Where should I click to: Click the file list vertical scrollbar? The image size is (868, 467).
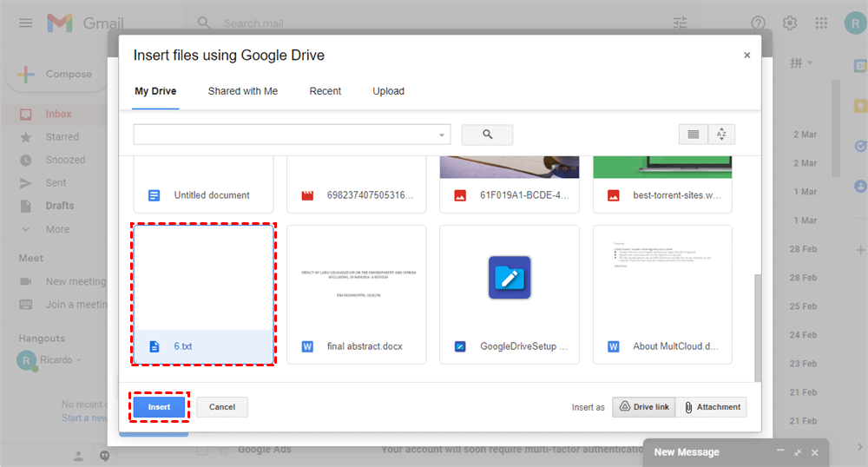pyautogui.click(x=758, y=330)
